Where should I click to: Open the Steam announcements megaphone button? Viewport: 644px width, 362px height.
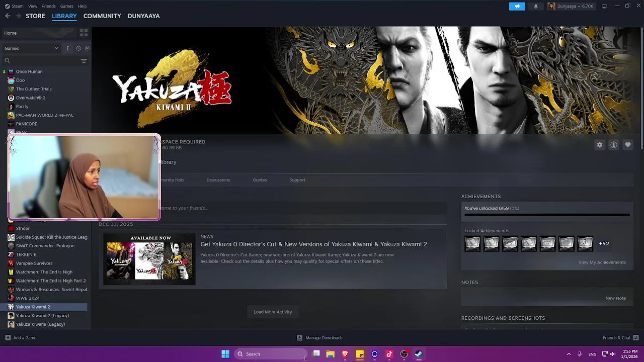(x=517, y=6)
